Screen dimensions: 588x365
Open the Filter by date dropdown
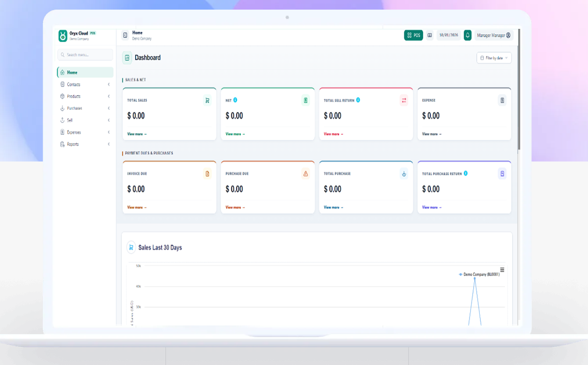[x=494, y=58]
